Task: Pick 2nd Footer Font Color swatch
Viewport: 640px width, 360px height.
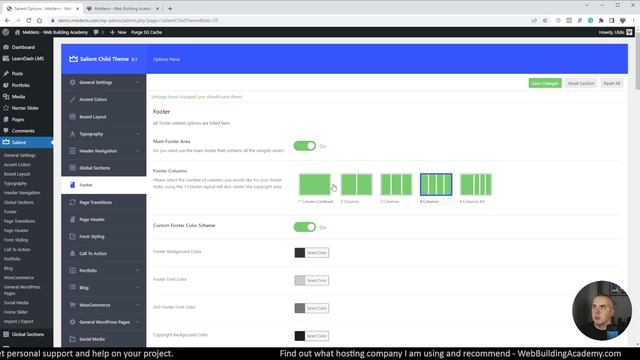Action: pyautogui.click(x=300, y=308)
